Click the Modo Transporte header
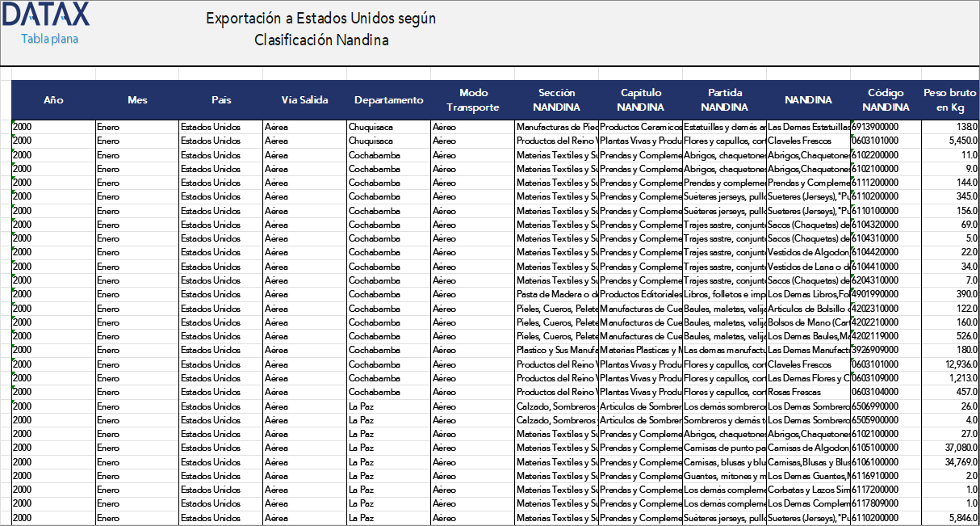The width and height of the screenshot is (980, 526). (472, 100)
